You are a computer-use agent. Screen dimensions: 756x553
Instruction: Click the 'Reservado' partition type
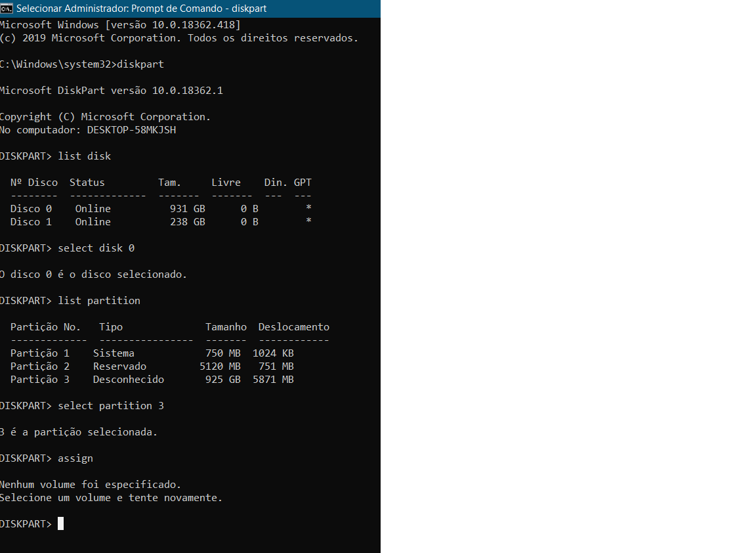[x=119, y=366]
